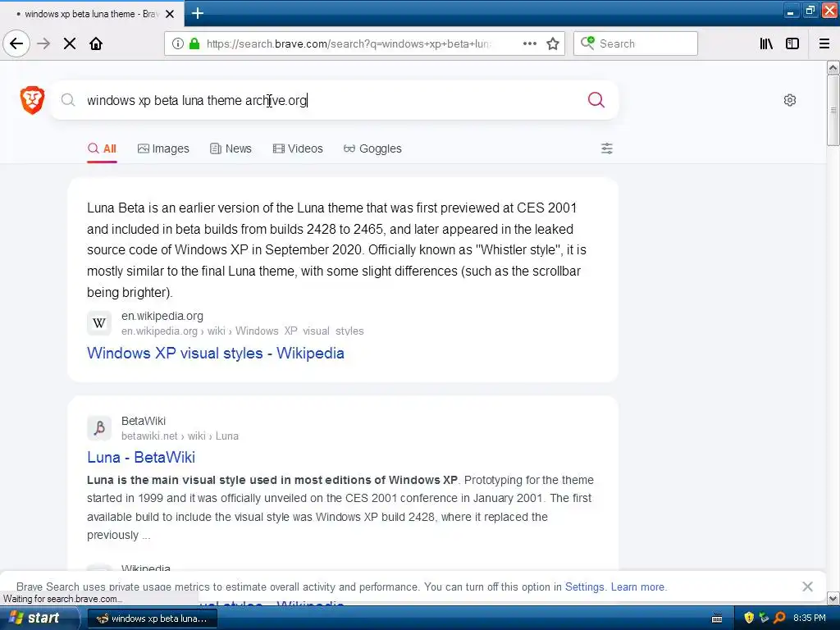Screen dimensions: 840x630
Task: Click the Learn more link
Action: tap(637, 587)
